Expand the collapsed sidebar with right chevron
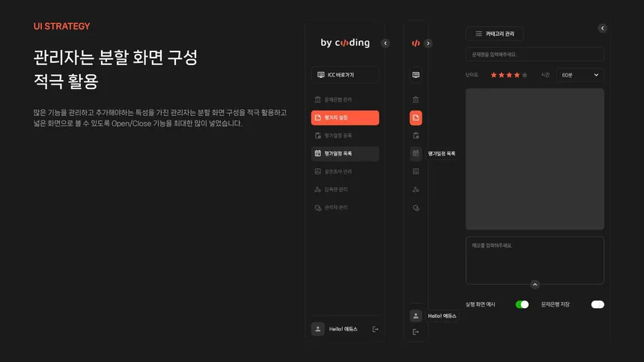Screen dimensions: 644x362 pyautogui.click(x=428, y=43)
